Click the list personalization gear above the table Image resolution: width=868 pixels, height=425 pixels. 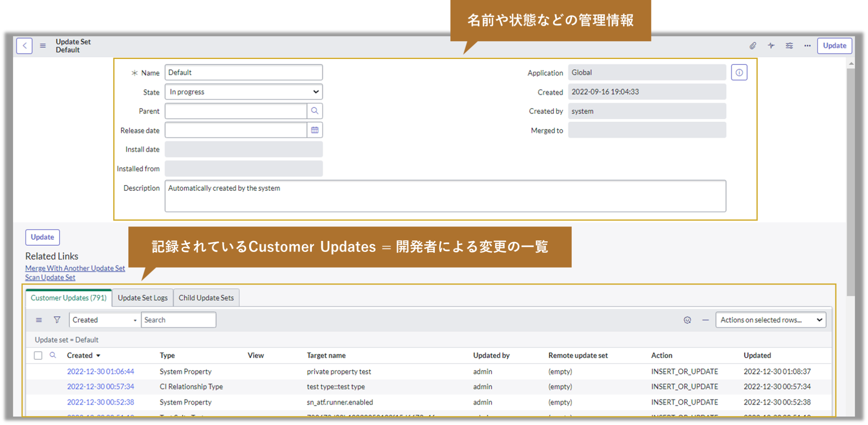pos(687,320)
